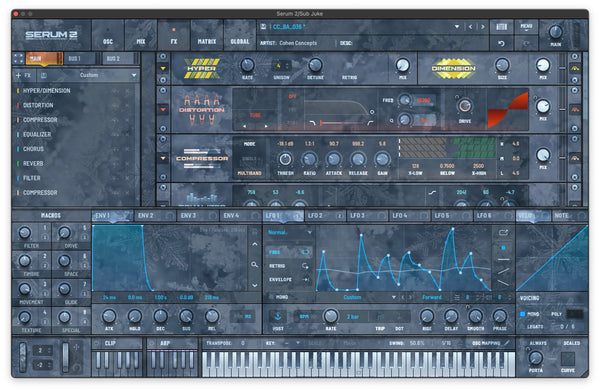This screenshot has width=600, height=391.
Task: Toggle the Hyper/Dimension top power button
Action: tap(163, 57)
